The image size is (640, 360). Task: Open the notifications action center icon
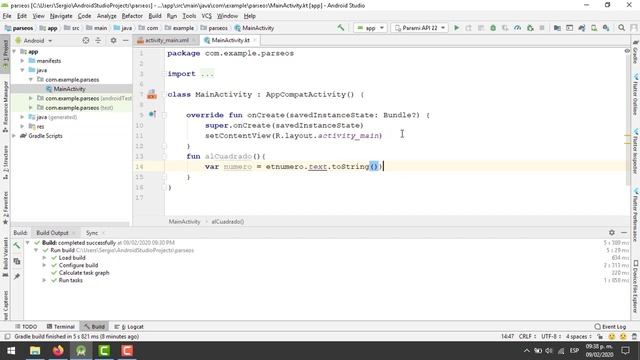625,351
